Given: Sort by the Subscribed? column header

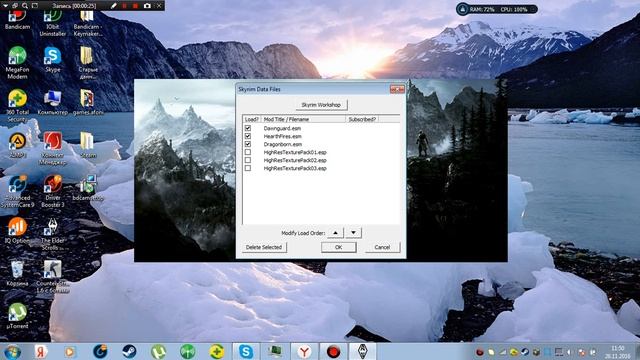Looking at the screenshot, I should tap(362, 119).
